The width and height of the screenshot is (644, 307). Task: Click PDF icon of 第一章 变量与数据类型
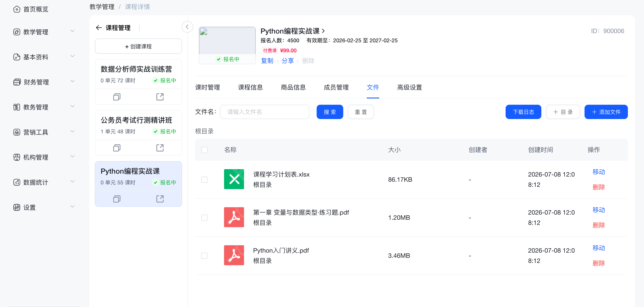(x=234, y=217)
